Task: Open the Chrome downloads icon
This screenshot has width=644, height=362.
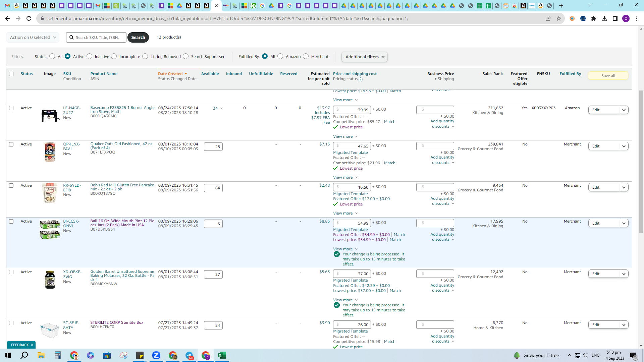Action: click(x=604, y=19)
